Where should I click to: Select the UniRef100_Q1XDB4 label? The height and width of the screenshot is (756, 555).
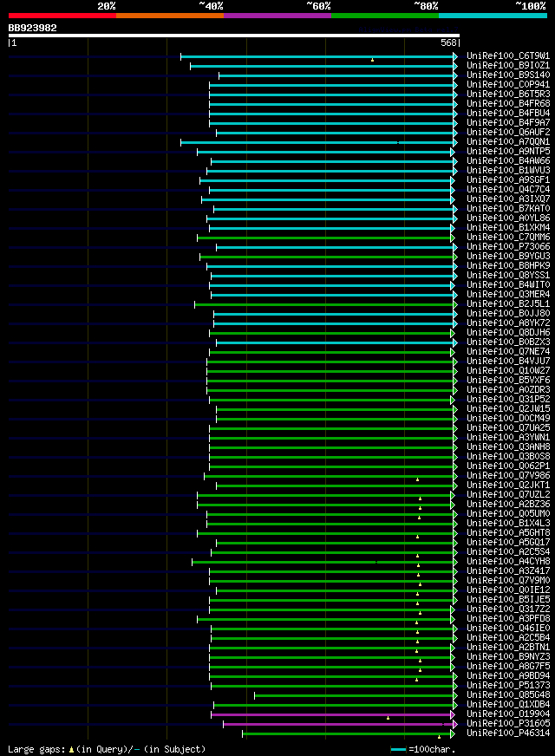point(508,704)
